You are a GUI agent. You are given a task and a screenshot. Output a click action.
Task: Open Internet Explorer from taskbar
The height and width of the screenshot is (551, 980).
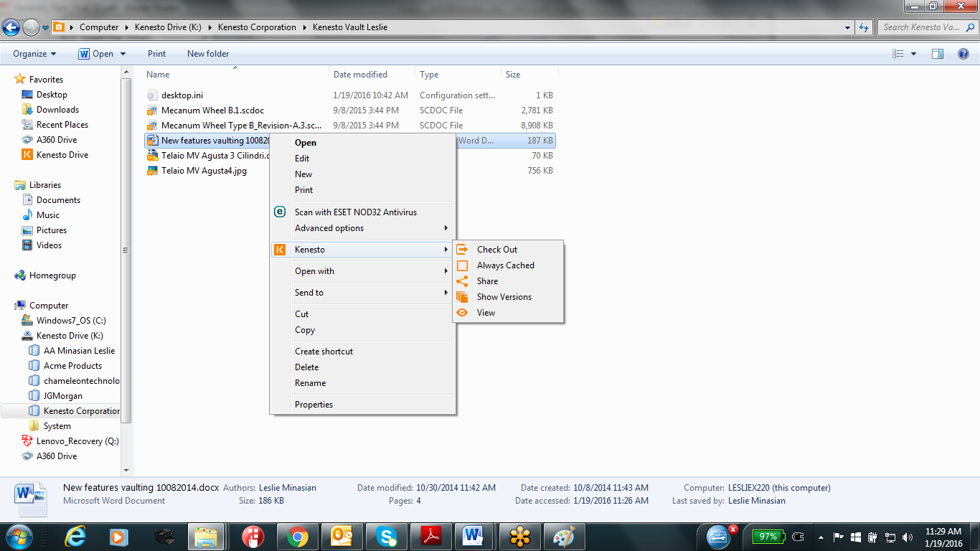pos(75,537)
